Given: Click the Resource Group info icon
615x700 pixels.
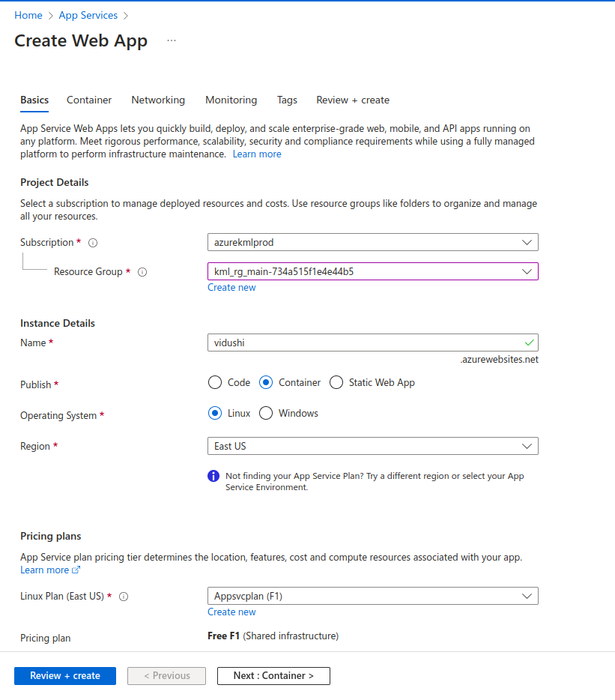Looking at the screenshot, I should point(142,272).
